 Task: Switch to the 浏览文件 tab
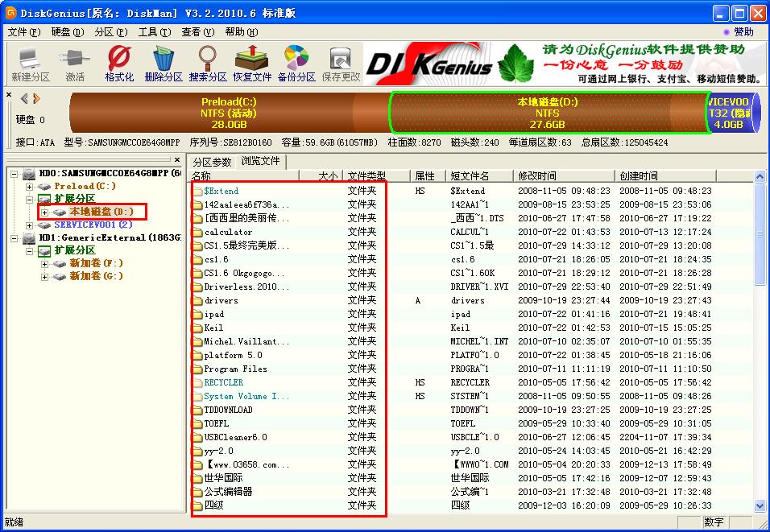tap(260, 161)
